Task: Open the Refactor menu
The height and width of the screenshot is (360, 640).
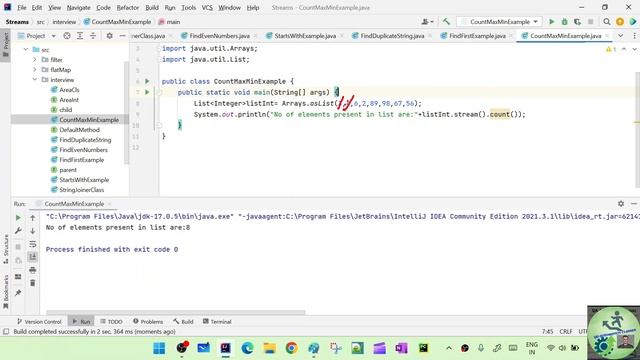Action: (x=128, y=7)
